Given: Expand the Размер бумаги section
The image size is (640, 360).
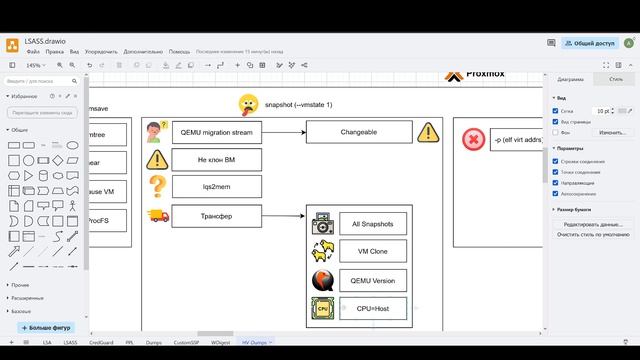Looking at the screenshot, I should click(x=572, y=209).
